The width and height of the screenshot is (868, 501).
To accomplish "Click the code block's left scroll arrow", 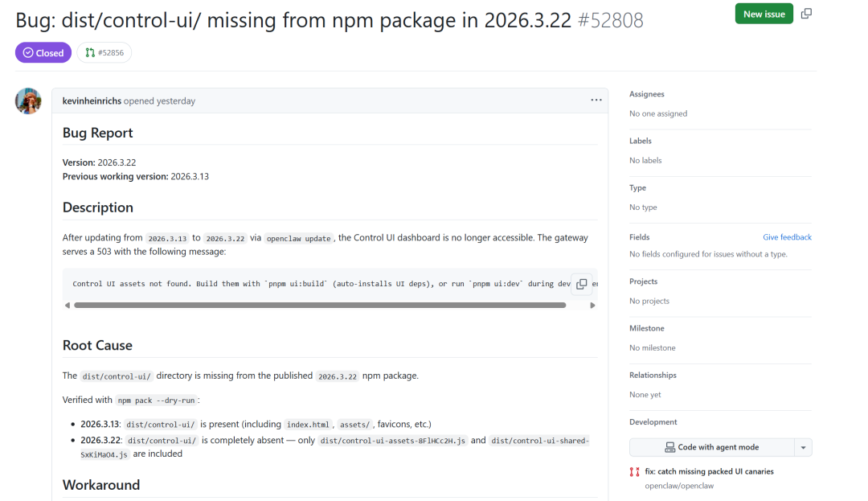I will pos(68,305).
